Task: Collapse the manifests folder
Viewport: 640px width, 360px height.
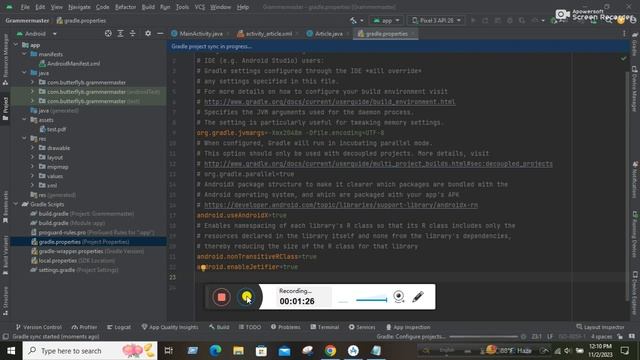Action: click(24, 54)
